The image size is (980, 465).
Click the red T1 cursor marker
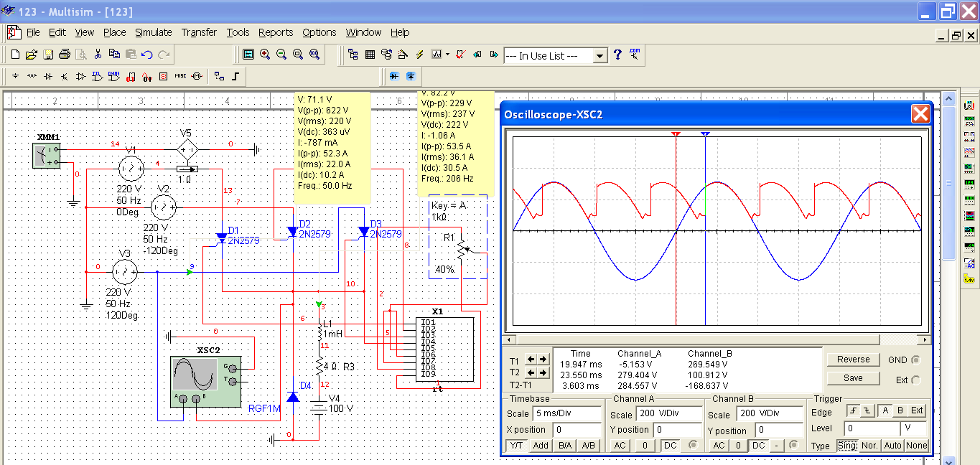676,134
